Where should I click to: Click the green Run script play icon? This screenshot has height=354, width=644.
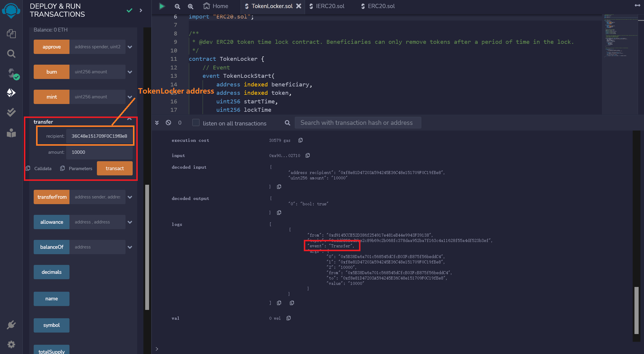[x=162, y=6]
